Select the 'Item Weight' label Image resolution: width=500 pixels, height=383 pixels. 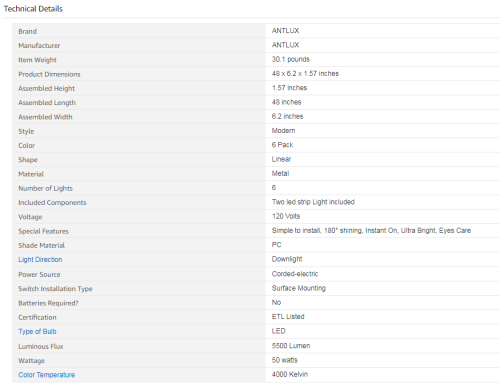(x=37, y=60)
